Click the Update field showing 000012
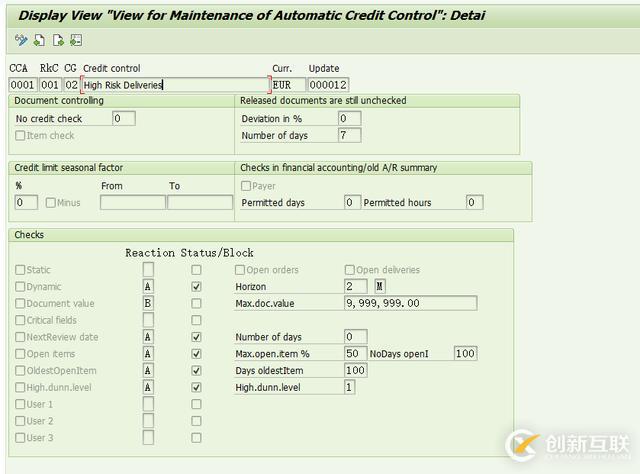 coord(328,85)
